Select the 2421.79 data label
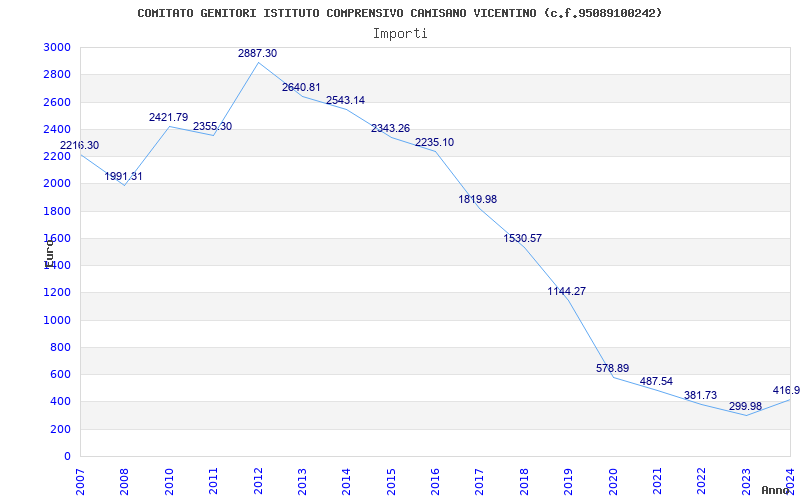Screen dimensions: 800x500 (x=168, y=117)
